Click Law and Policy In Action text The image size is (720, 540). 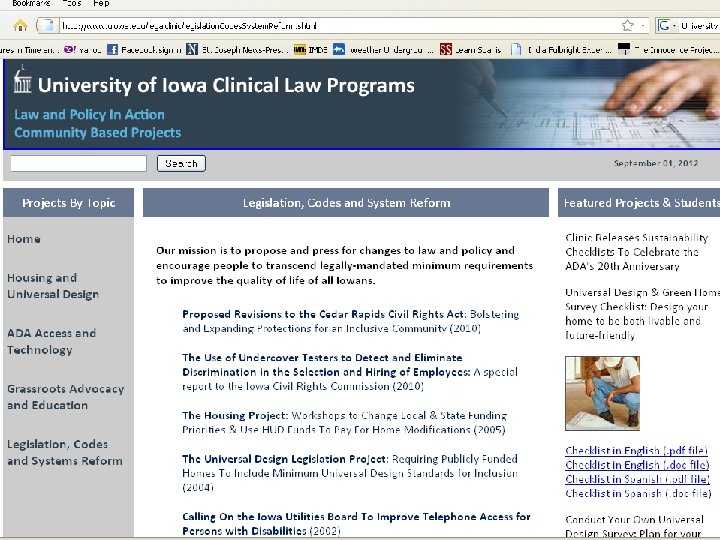[89, 114]
